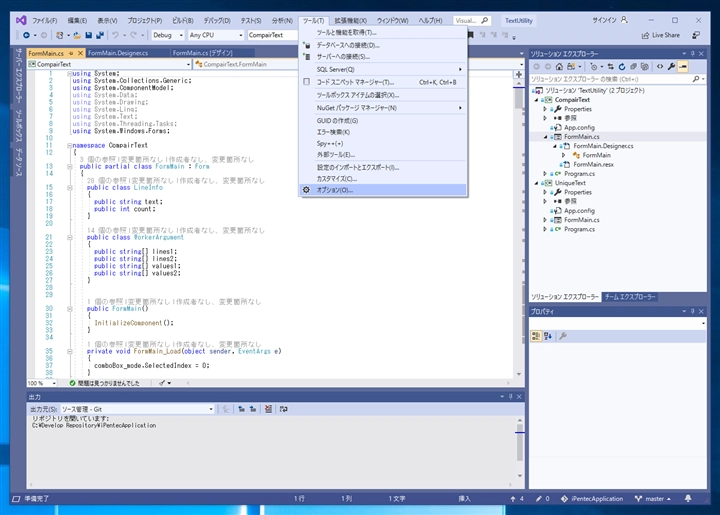Expand Program.cs under CompairText

pos(545,174)
